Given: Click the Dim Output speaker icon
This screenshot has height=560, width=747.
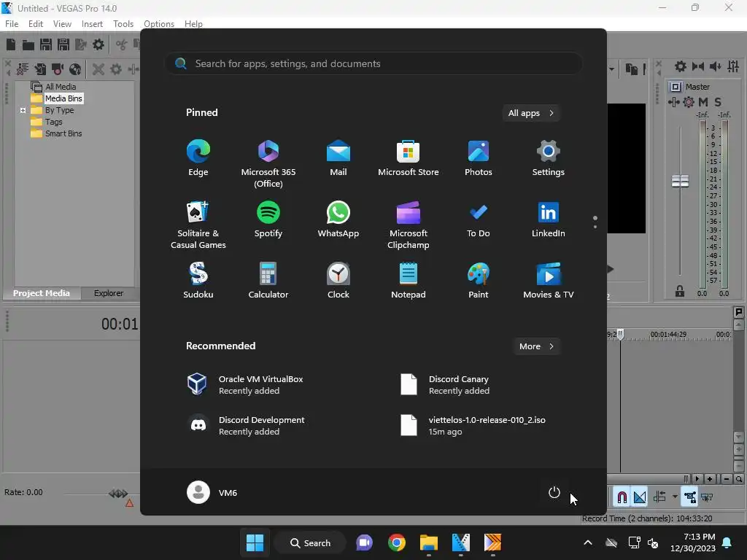Looking at the screenshot, I should (716, 66).
